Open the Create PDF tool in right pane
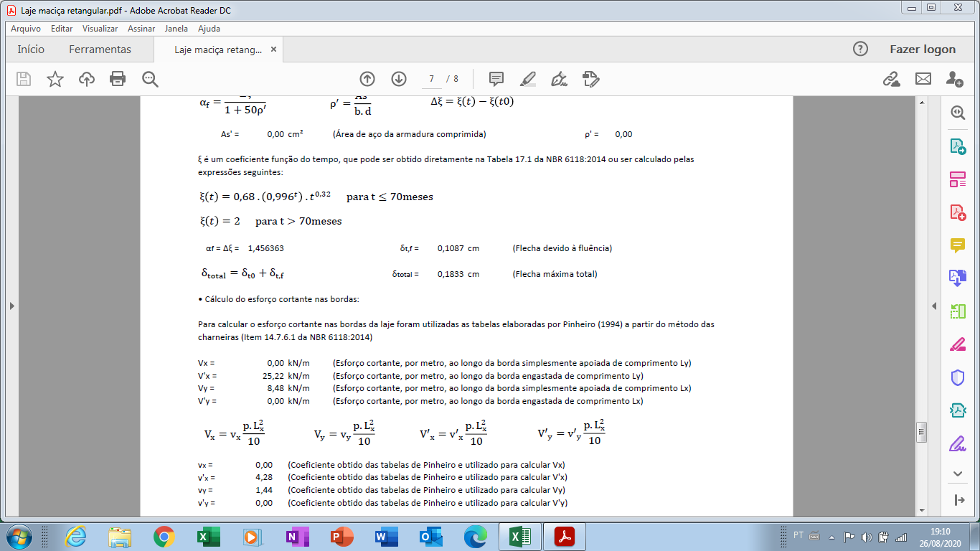Image resolution: width=980 pixels, height=551 pixels. [x=958, y=212]
